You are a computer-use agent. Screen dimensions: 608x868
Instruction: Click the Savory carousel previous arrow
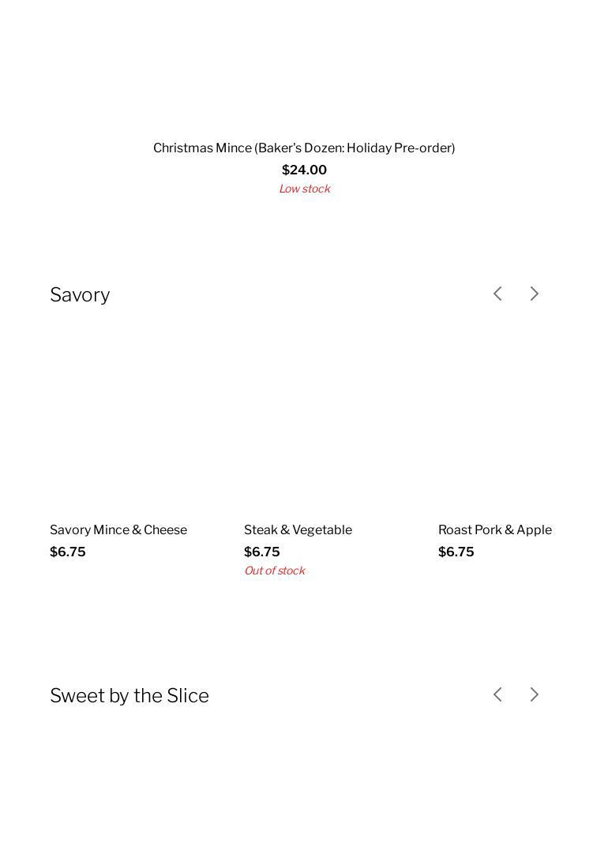coord(497,294)
